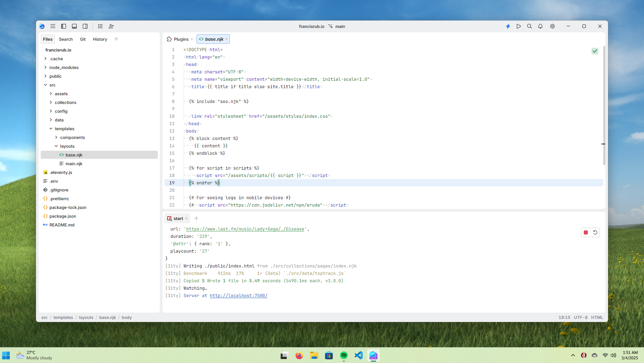This screenshot has width=644, height=363.
Task: Close the Plugins tab
Action: pyautogui.click(x=192, y=39)
